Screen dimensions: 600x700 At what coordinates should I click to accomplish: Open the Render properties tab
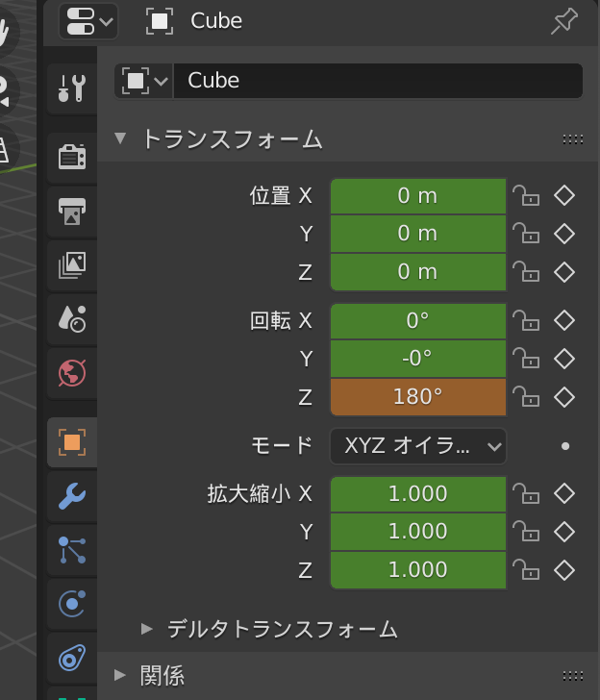pos(72,157)
